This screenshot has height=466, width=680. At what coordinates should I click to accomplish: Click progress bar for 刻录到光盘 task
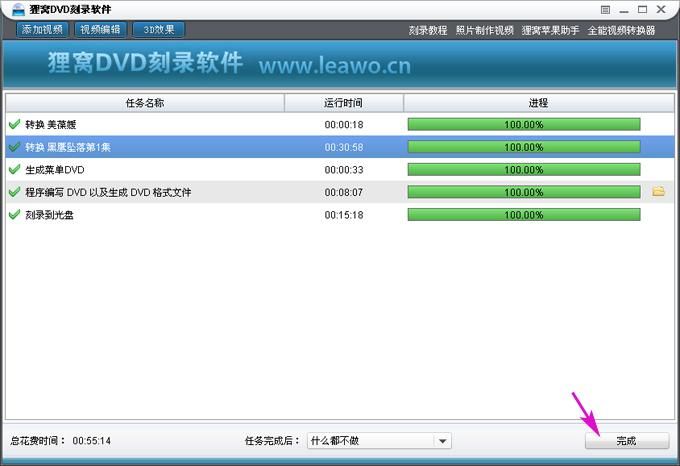tap(523, 214)
